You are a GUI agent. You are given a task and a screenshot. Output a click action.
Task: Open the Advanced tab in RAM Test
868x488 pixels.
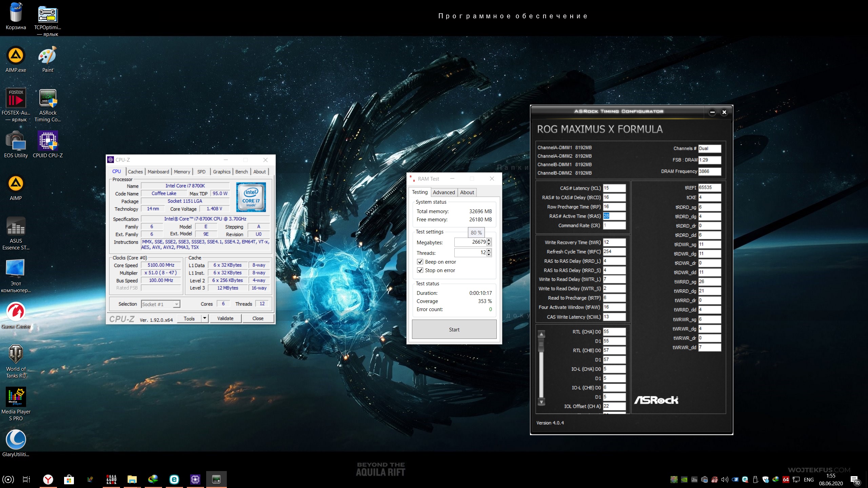click(x=443, y=192)
